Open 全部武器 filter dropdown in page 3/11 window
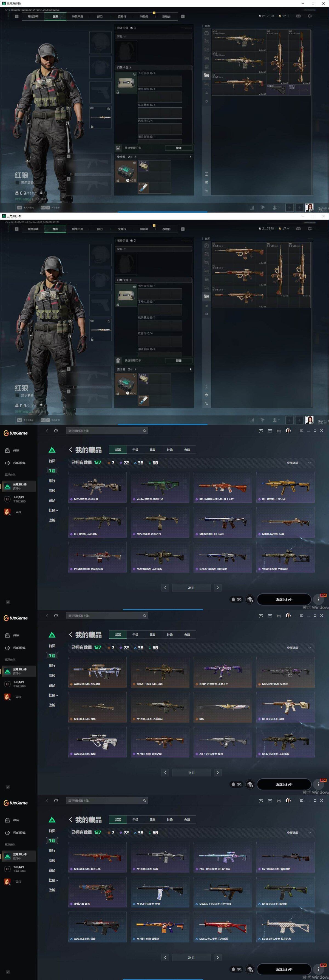 pyautogui.click(x=299, y=832)
